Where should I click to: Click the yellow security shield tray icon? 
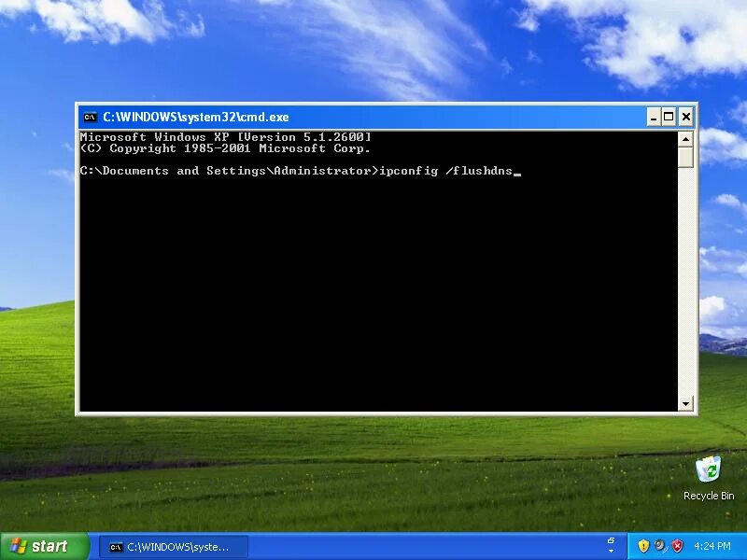pos(643,546)
